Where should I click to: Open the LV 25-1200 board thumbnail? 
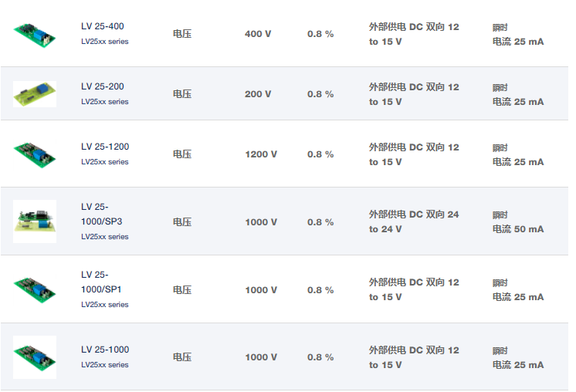(x=35, y=154)
